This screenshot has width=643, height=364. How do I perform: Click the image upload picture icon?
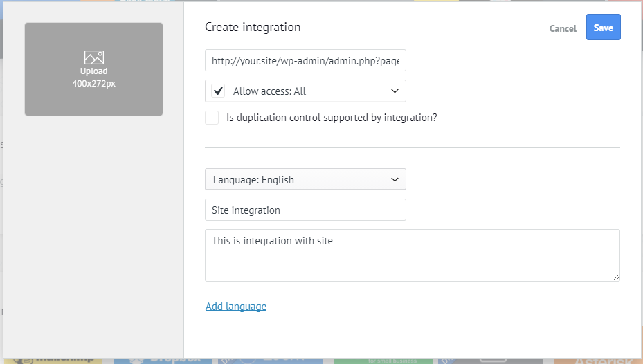[93, 58]
